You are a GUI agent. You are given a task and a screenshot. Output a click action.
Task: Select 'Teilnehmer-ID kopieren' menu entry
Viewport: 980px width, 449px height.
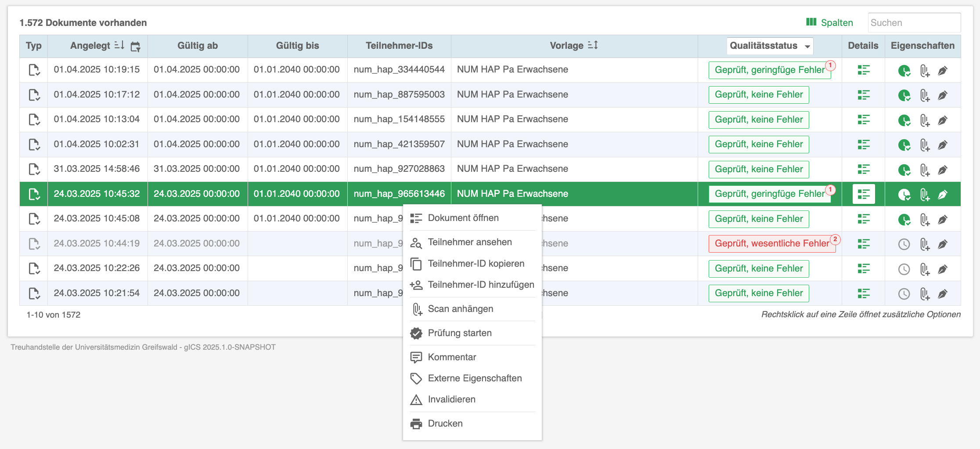coord(472,264)
